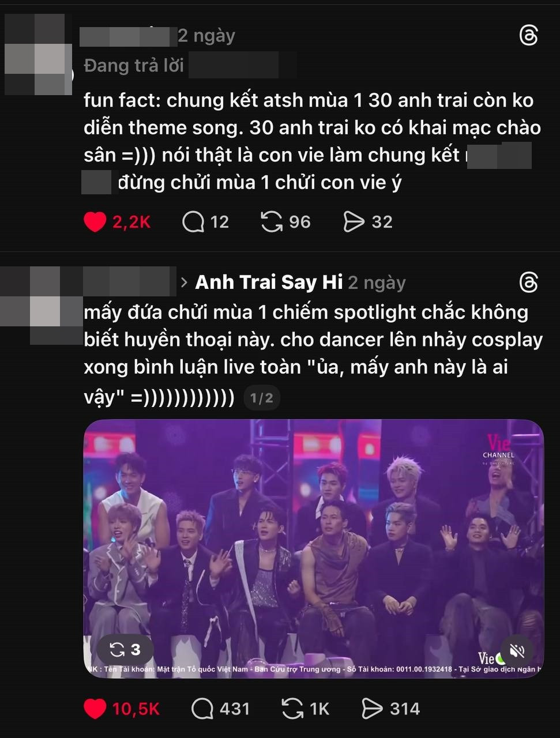Image resolution: width=560 pixels, height=738 pixels.
Task: Click chevron before Anh Trai Say Hi
Action: coord(185,283)
